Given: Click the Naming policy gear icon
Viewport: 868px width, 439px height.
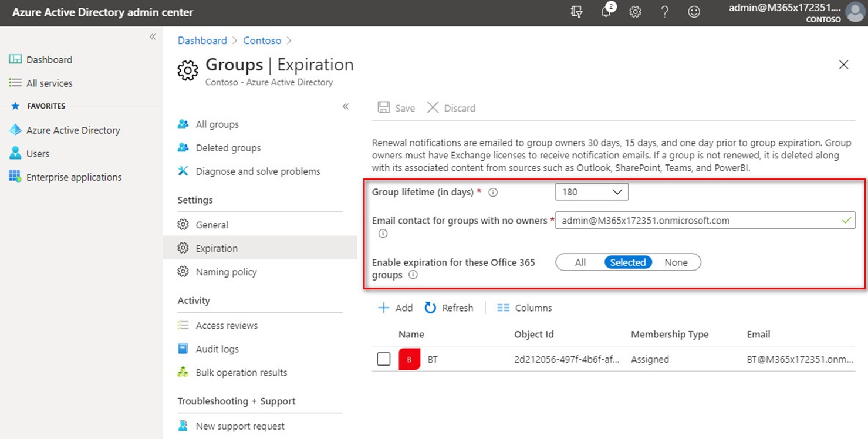Looking at the screenshot, I should coord(183,272).
